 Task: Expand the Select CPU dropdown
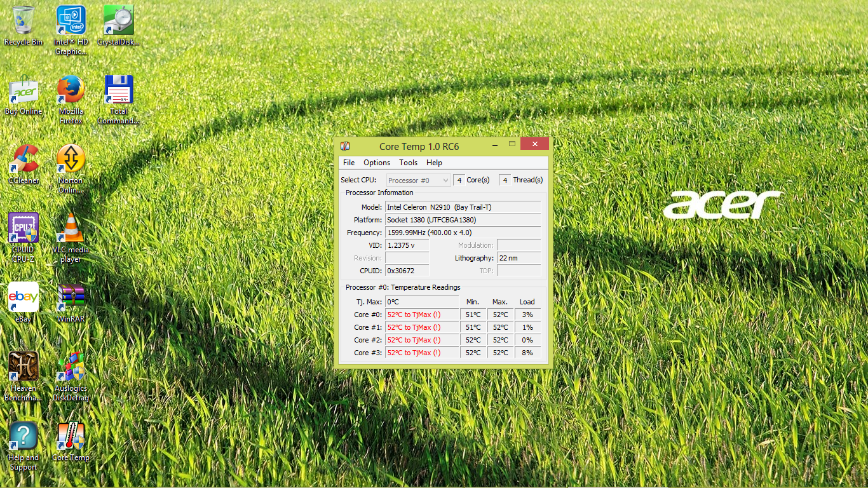click(x=418, y=180)
